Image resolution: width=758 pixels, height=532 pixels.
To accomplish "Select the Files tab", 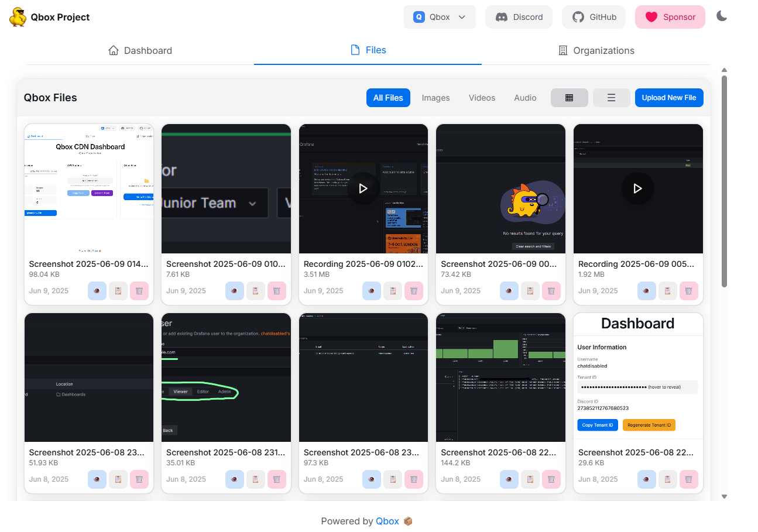I will point(368,50).
